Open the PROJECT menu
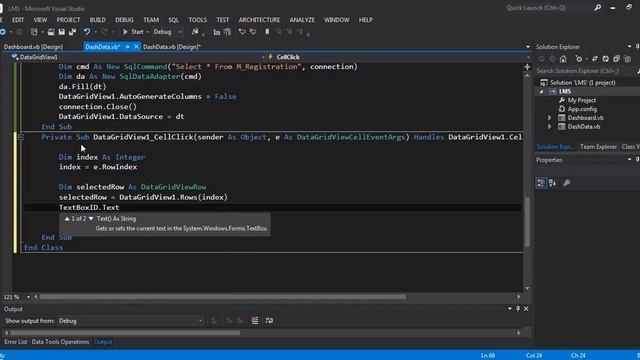Screen dimensions: 640x360 (x=68, y=20)
